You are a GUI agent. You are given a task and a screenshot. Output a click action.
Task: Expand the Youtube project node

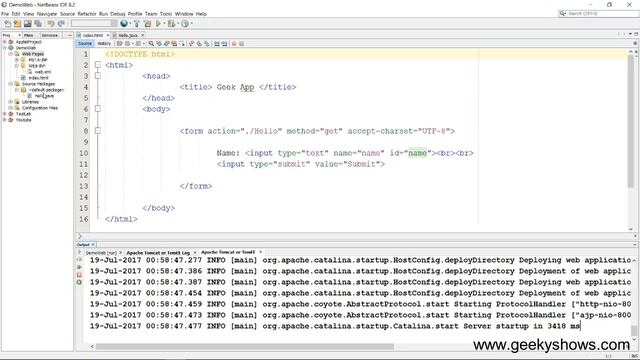tap(5, 120)
